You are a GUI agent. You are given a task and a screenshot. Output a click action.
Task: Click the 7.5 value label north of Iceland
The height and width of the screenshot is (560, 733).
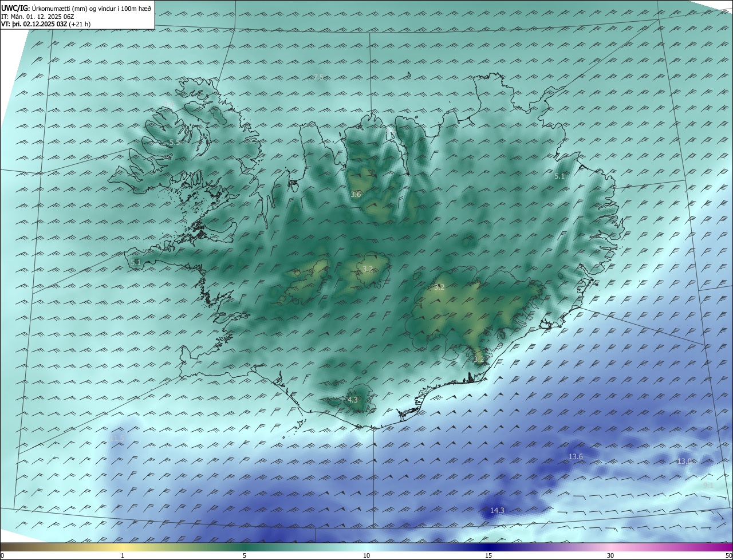[x=318, y=77]
